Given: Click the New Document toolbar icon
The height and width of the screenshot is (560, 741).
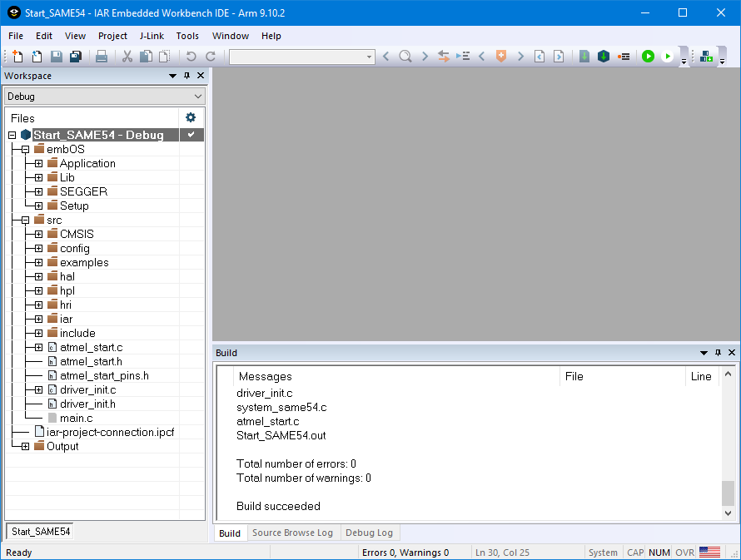Looking at the screenshot, I should [17, 57].
